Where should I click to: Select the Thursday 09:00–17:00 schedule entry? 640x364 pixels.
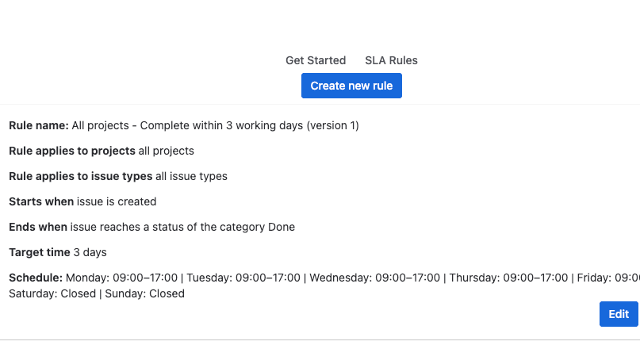pos(508,278)
